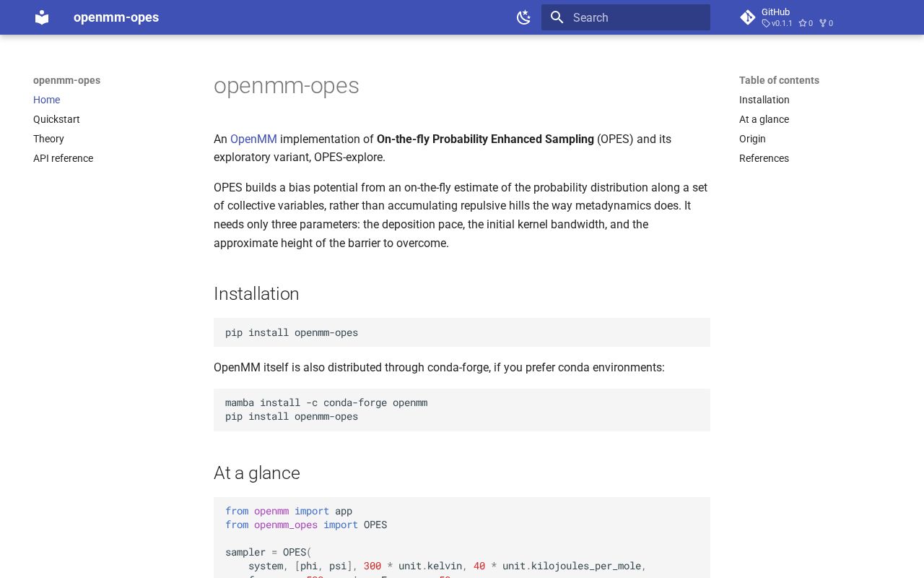The height and width of the screenshot is (578, 924).
Task: Click the v0.1.1 version tag
Action: click(777, 23)
